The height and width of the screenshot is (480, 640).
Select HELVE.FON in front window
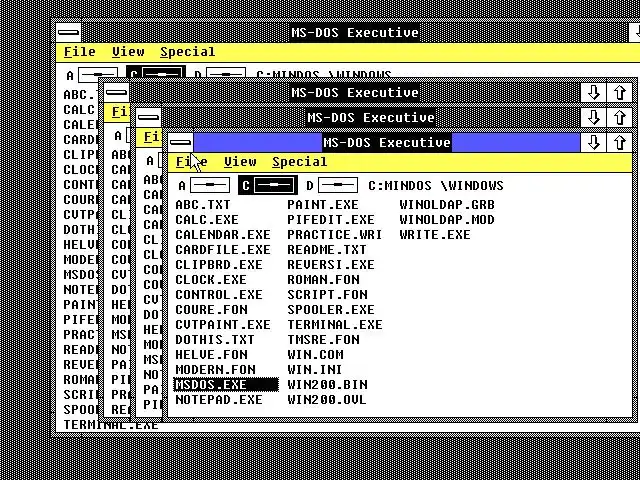click(x=211, y=355)
